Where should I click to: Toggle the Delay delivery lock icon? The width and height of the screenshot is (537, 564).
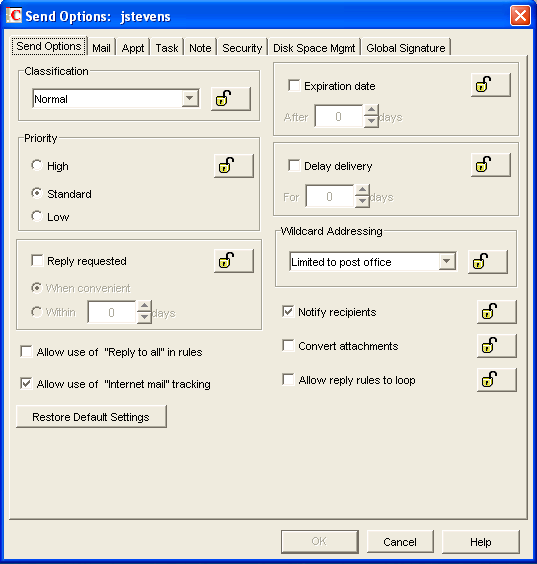pos(491,165)
